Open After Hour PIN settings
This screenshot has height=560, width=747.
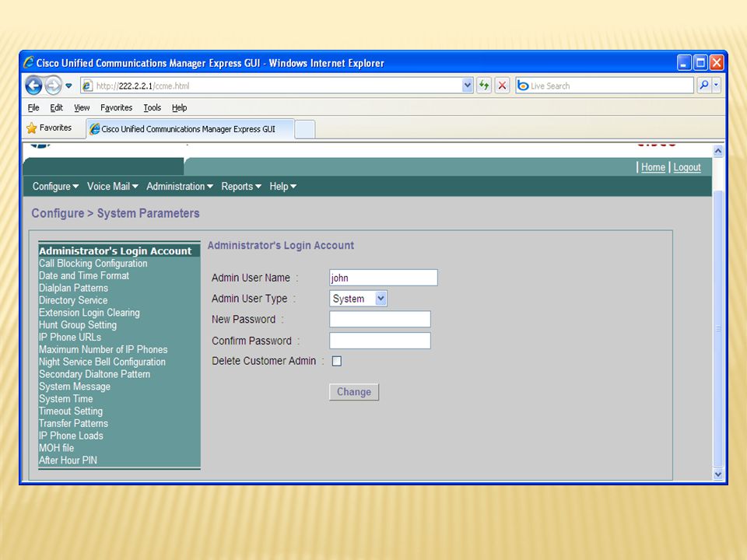point(68,460)
